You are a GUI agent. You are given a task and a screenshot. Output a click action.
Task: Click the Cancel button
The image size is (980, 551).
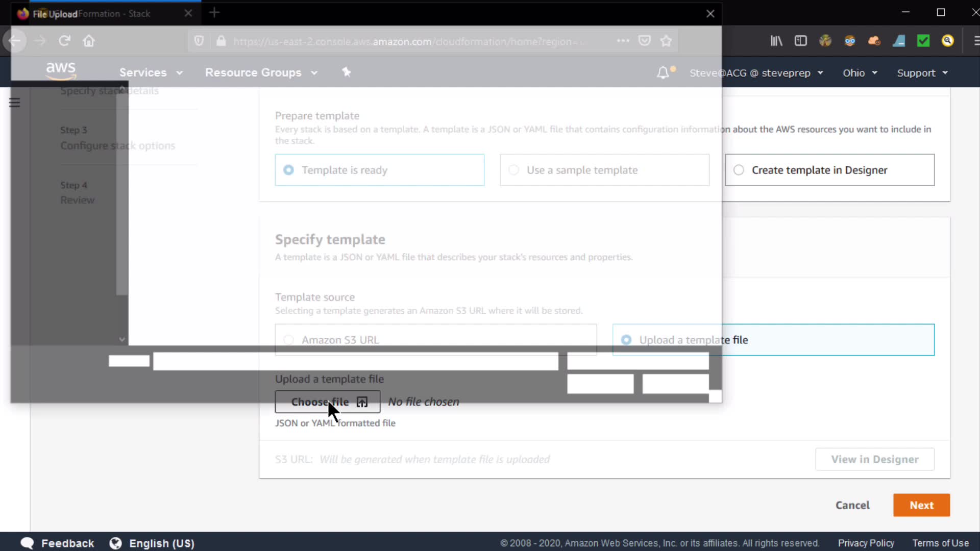[x=852, y=505]
